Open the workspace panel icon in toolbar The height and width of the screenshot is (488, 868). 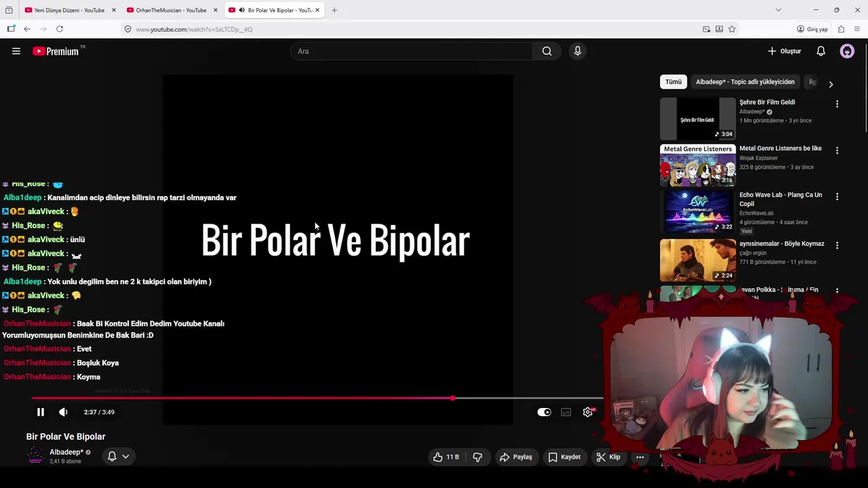click(11, 29)
